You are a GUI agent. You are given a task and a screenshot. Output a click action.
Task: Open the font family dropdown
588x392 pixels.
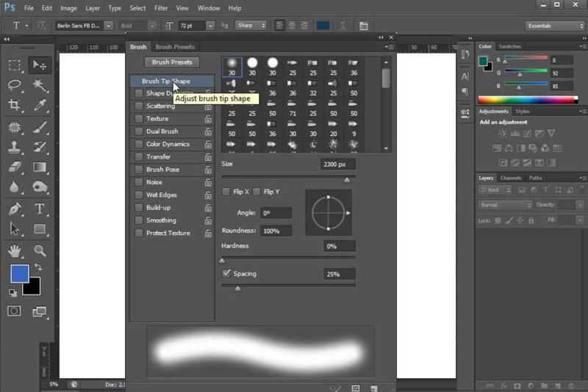click(x=109, y=26)
